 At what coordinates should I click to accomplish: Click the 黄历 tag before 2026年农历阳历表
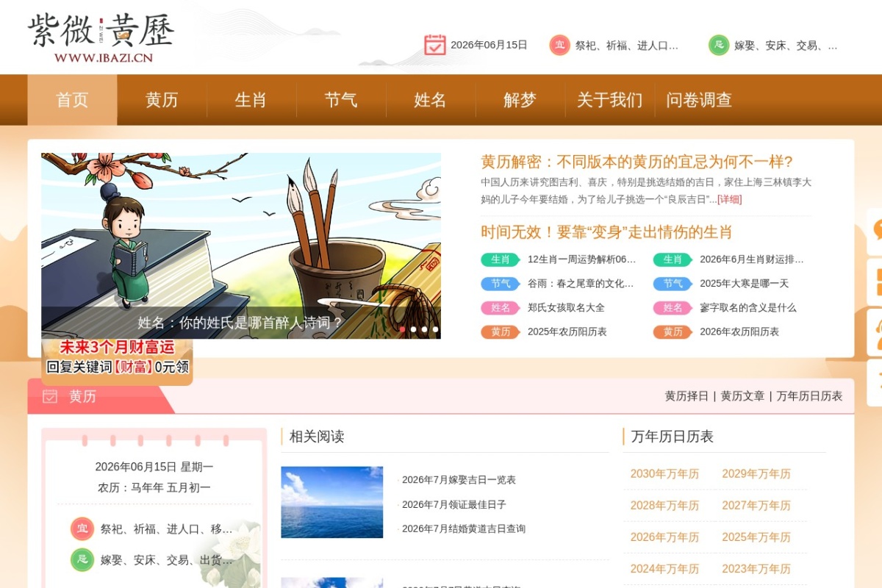coord(673,332)
